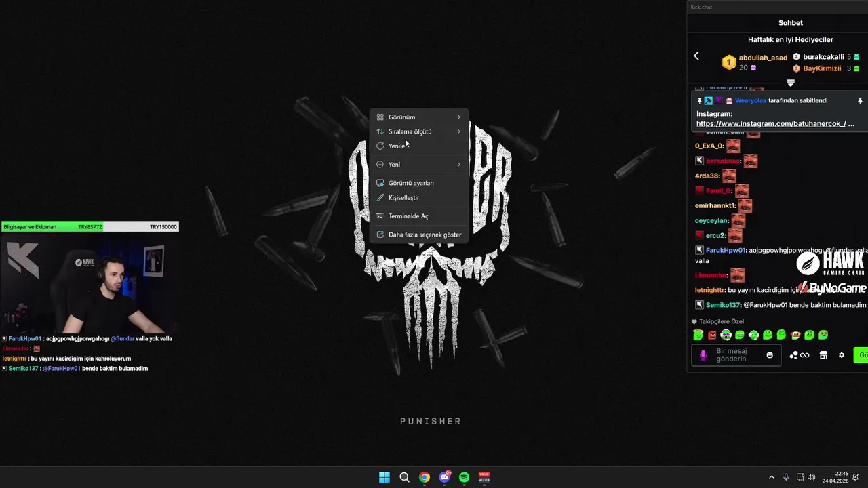868x488 pixels.
Task: Open taskbar search magnifier
Action: (x=404, y=477)
